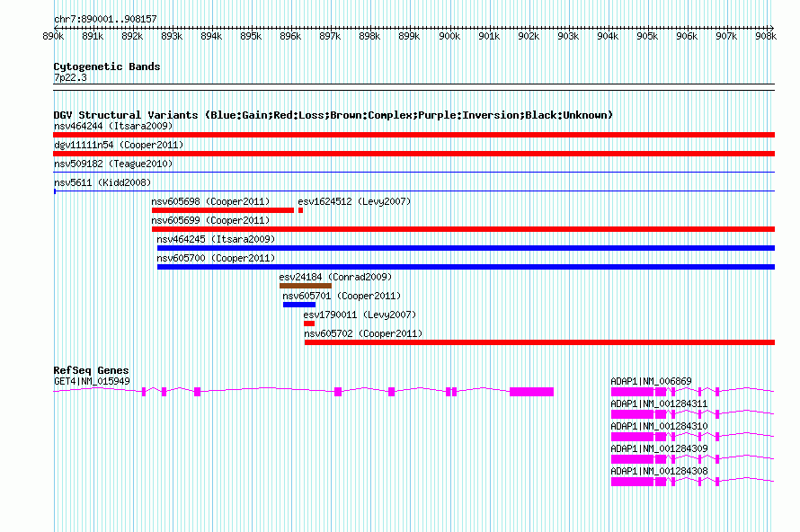Click the 902k ruler tick label
Viewport: 800px width, 532px height.
click(x=528, y=36)
